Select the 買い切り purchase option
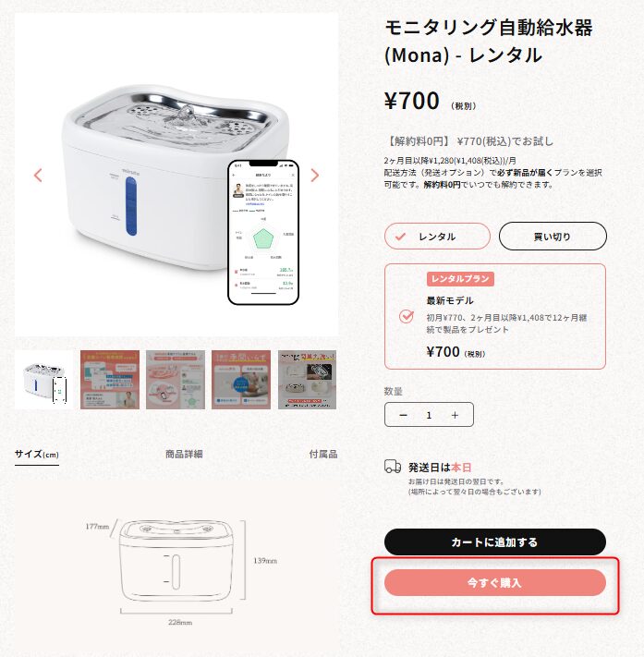This screenshot has height=657, width=644. [x=553, y=237]
